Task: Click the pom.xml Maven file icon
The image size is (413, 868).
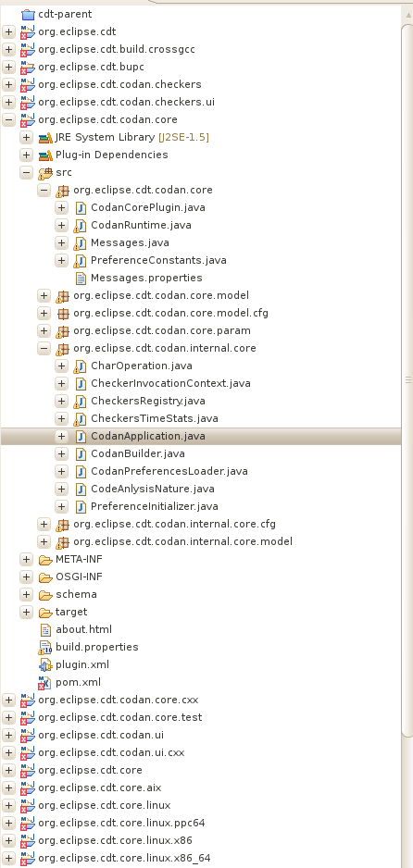Action: point(44,683)
